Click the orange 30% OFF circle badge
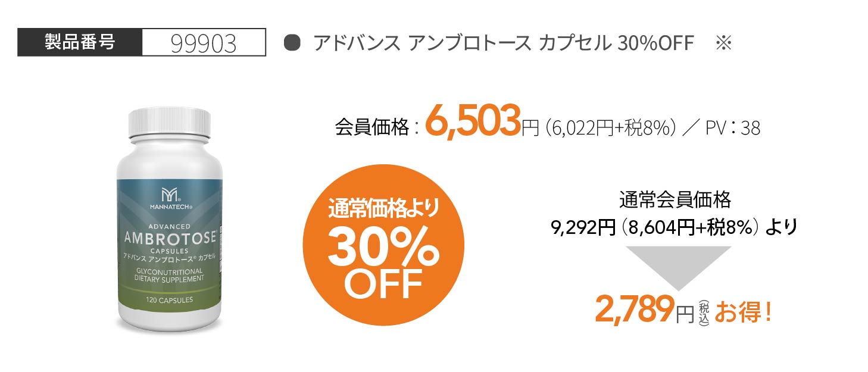This screenshot has width=868, height=372. [383, 245]
